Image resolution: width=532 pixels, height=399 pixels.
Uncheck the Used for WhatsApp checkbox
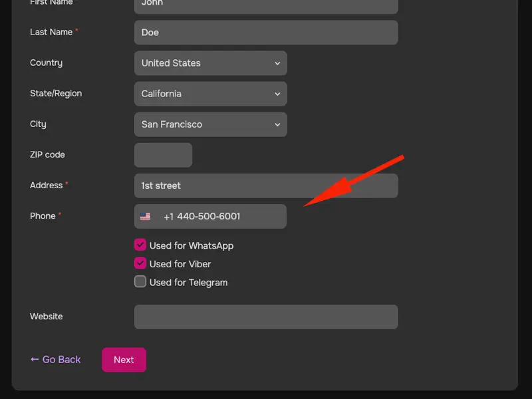[140, 245]
